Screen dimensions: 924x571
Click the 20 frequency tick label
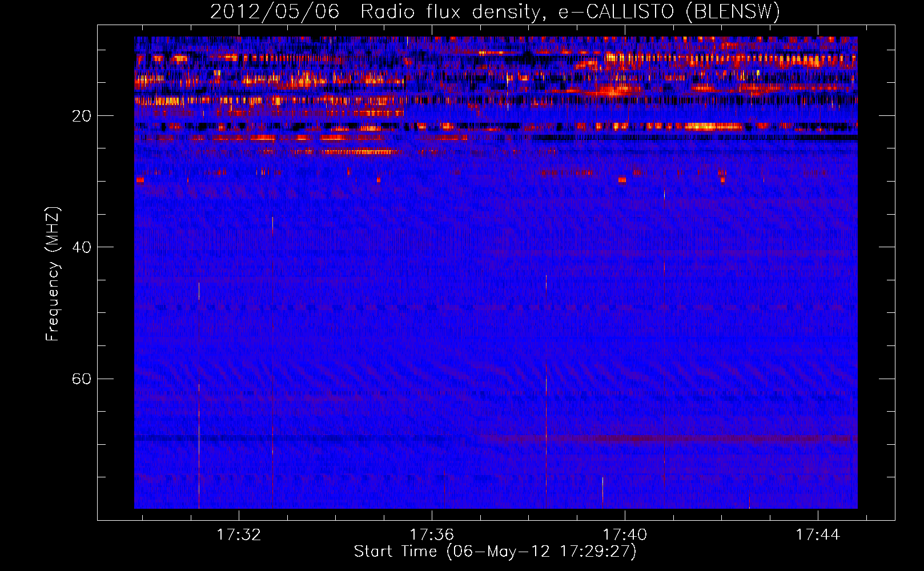pyautogui.click(x=81, y=116)
